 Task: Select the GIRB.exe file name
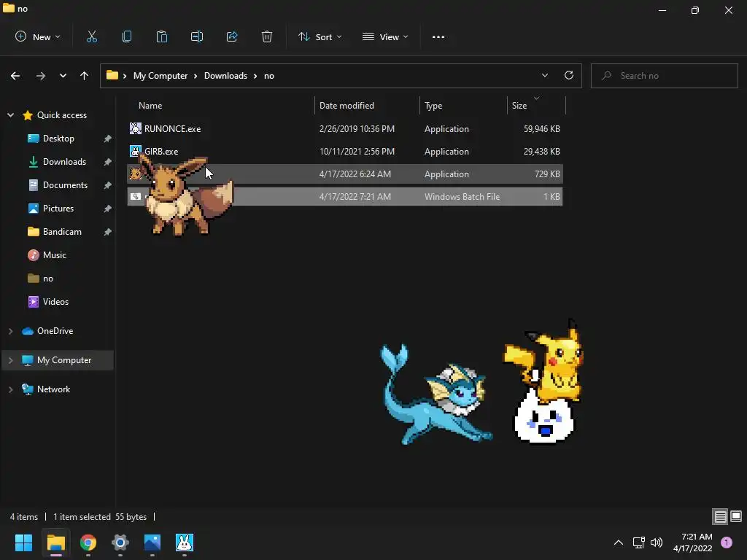click(161, 152)
